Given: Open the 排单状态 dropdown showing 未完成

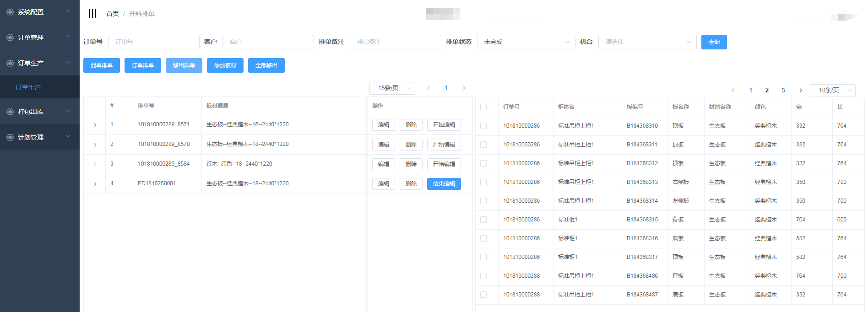Looking at the screenshot, I should coord(526,42).
